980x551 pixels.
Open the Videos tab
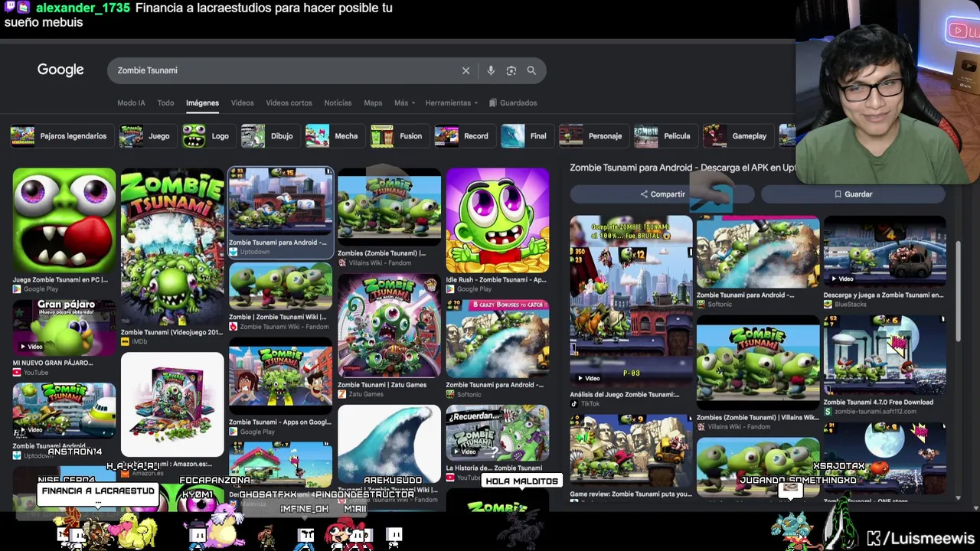pyautogui.click(x=242, y=103)
